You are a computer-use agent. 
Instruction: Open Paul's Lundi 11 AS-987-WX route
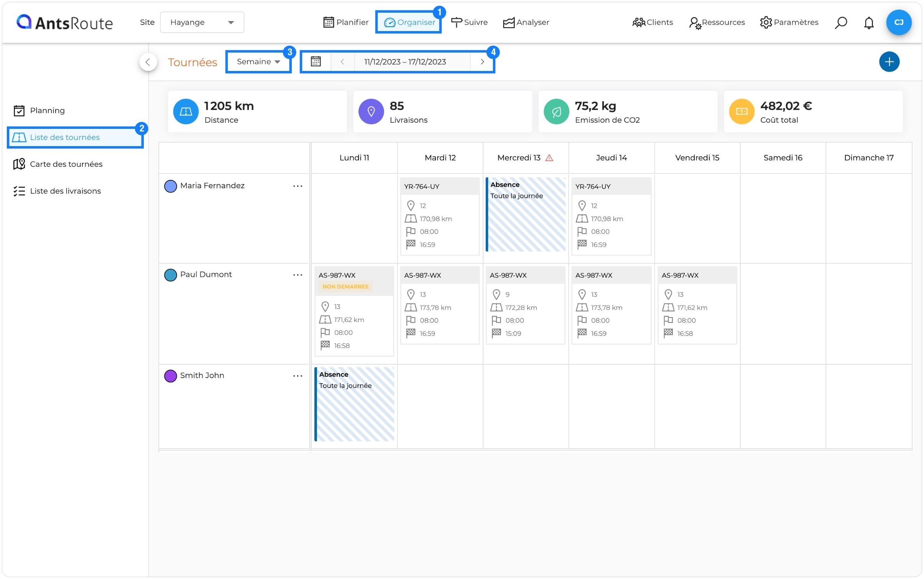coord(354,311)
